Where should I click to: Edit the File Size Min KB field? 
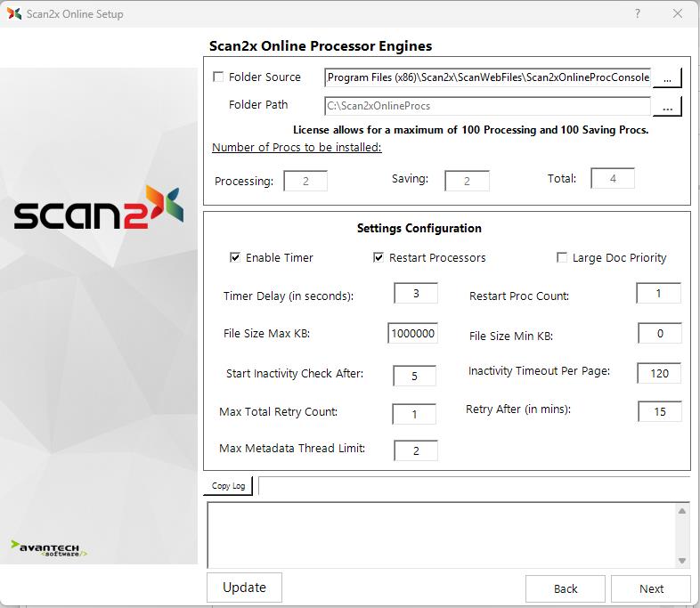tap(660, 333)
